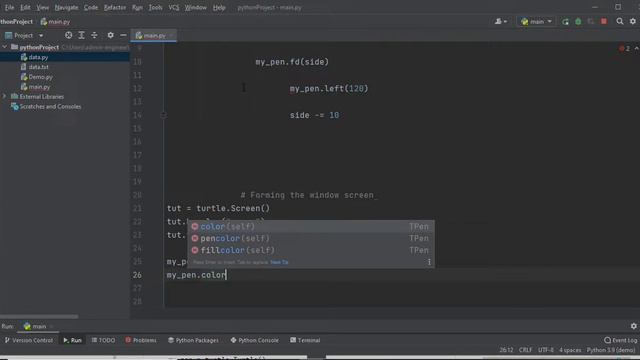Open the Version Control tool window
Viewport: 640px width, 360px height.
coord(29,340)
